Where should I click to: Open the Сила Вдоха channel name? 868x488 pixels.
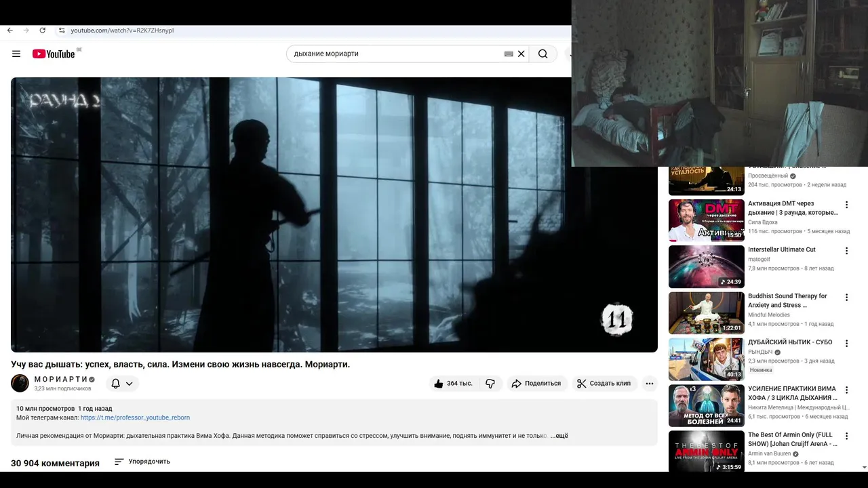tap(763, 222)
